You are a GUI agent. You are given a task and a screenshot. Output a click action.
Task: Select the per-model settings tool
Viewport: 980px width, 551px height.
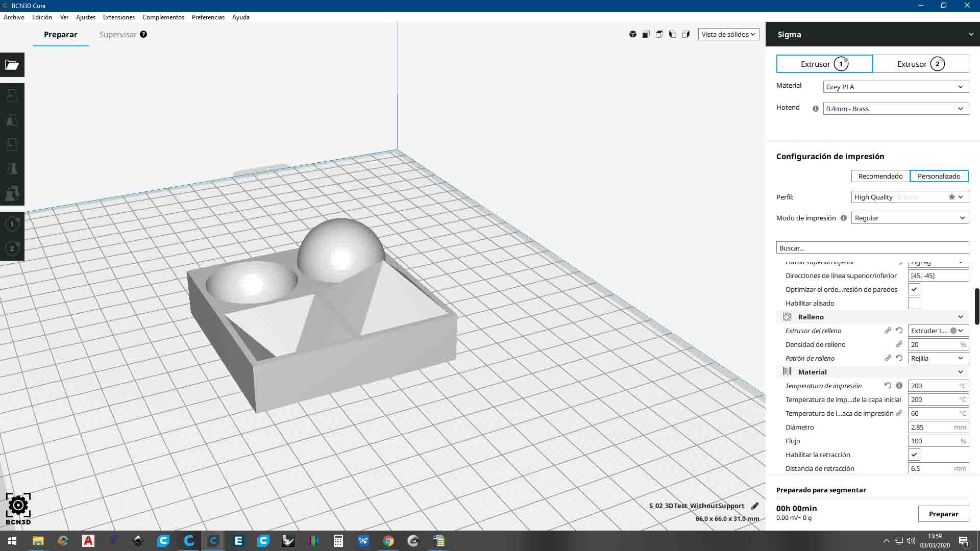(x=12, y=193)
